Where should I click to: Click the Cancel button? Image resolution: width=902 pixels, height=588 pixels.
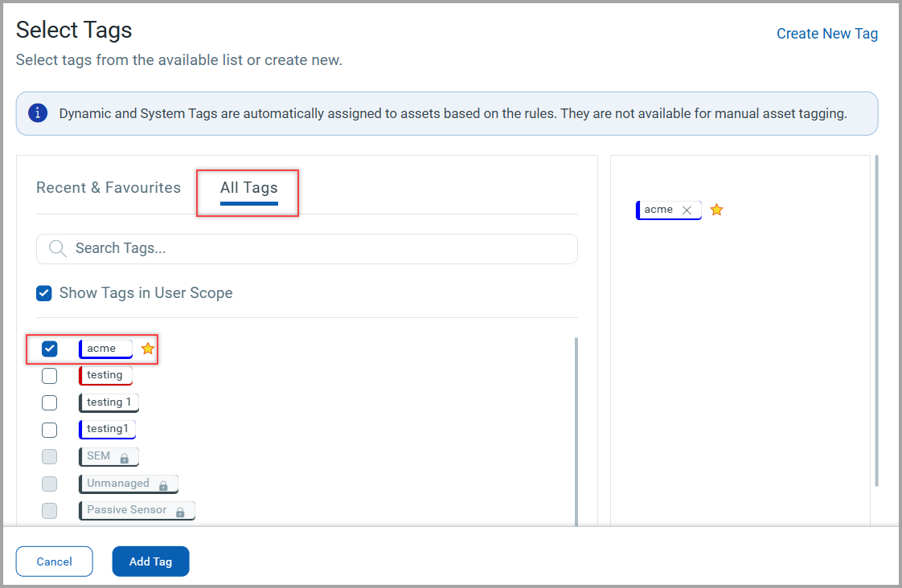pyautogui.click(x=55, y=561)
